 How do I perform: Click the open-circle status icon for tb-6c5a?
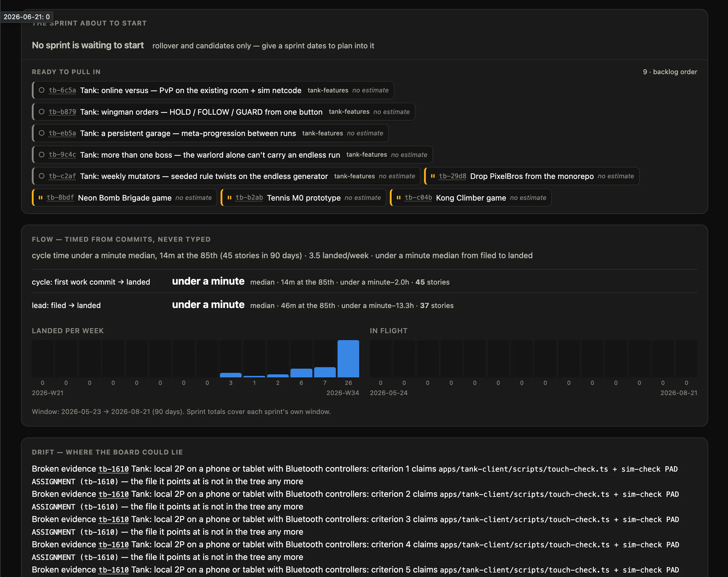(41, 90)
